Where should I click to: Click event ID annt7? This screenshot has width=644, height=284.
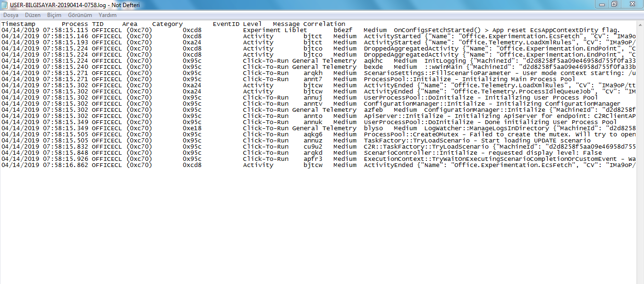pos(313,79)
